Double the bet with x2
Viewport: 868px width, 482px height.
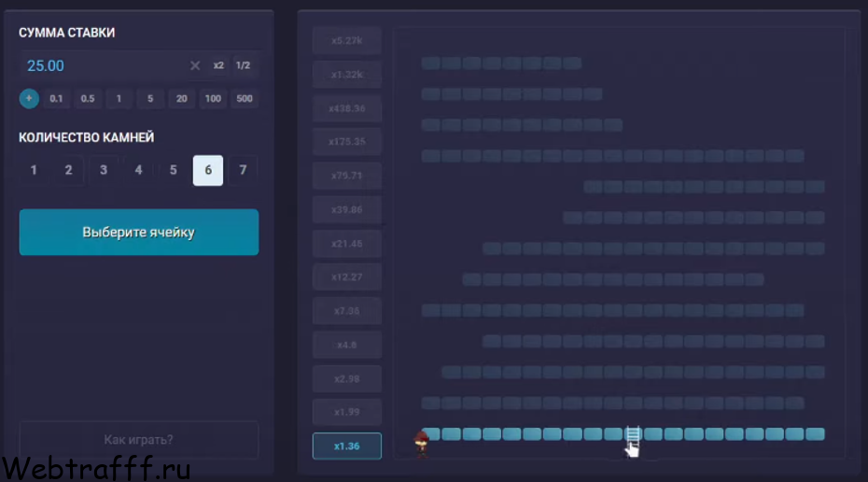pyautogui.click(x=218, y=65)
